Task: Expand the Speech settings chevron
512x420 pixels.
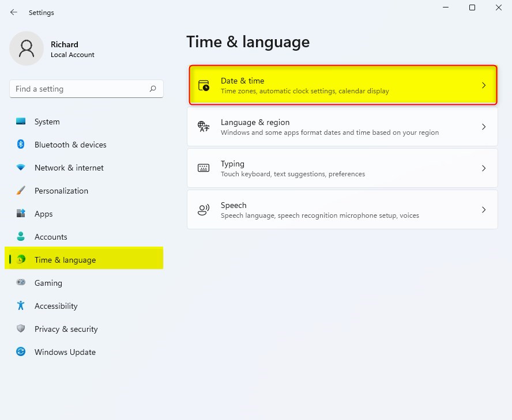Action: 484,209
